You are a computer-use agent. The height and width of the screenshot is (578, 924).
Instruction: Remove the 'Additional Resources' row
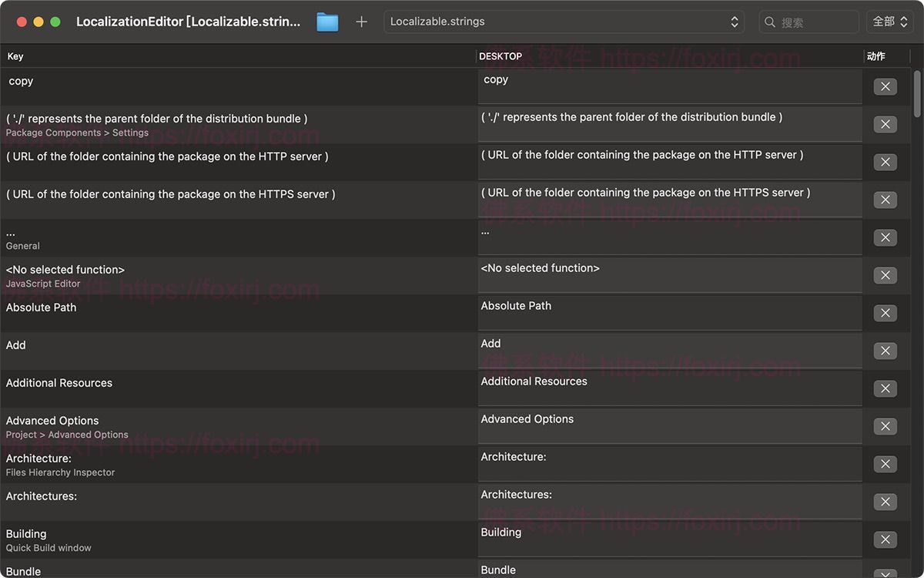[885, 388]
